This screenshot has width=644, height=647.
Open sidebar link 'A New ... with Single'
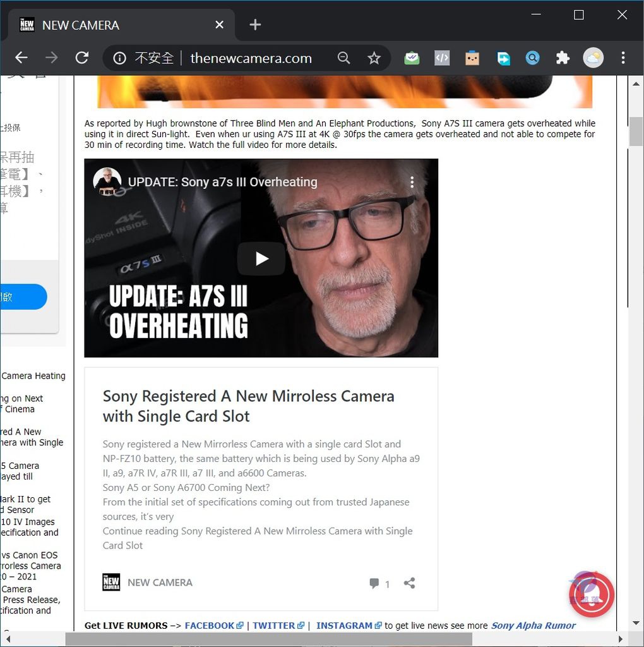[x=32, y=437]
